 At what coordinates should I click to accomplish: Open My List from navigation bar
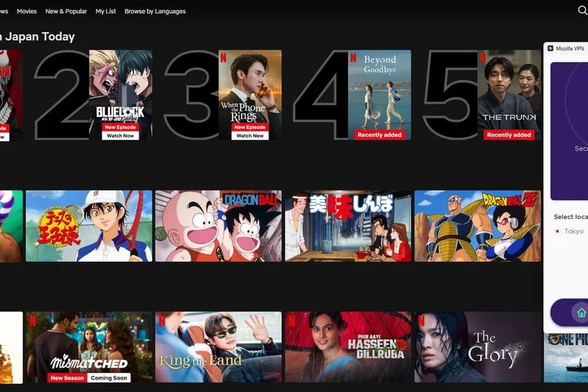tap(106, 12)
